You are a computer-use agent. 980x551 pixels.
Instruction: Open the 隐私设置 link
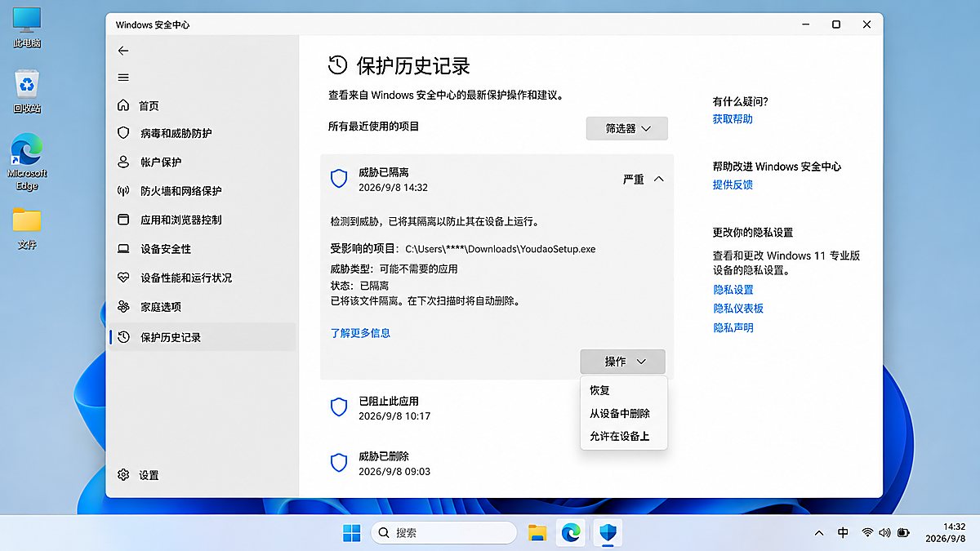point(733,290)
